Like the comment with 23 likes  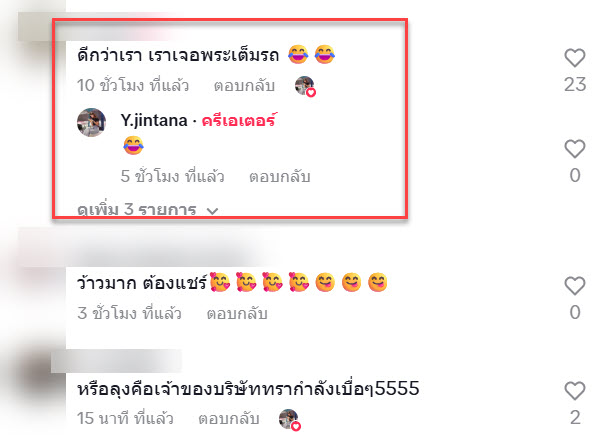coord(575,58)
